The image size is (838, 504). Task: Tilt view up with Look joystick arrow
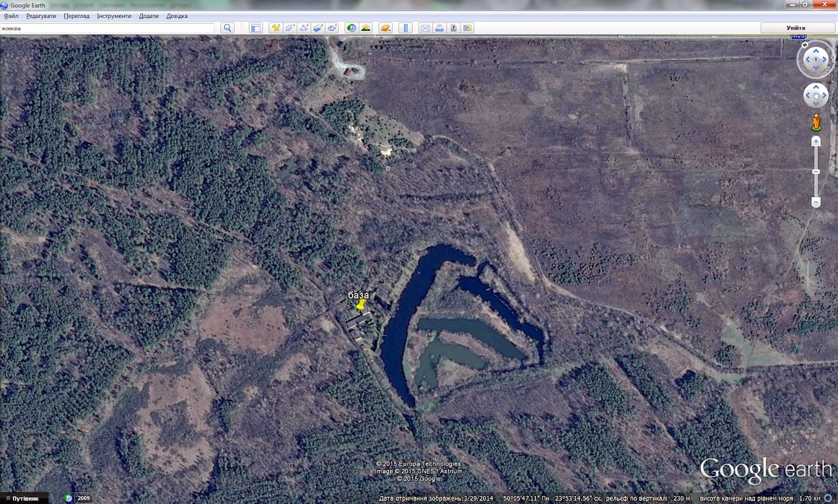(816, 50)
